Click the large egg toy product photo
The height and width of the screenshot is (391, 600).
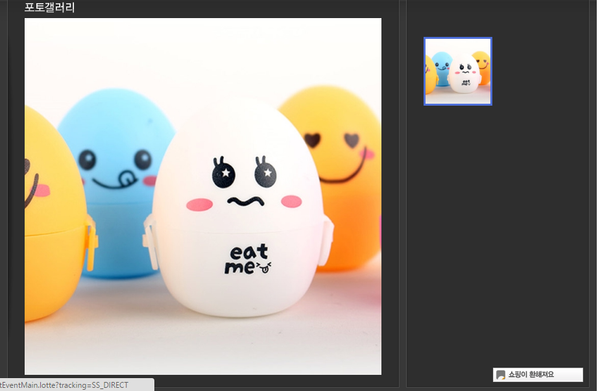pyautogui.click(x=203, y=196)
